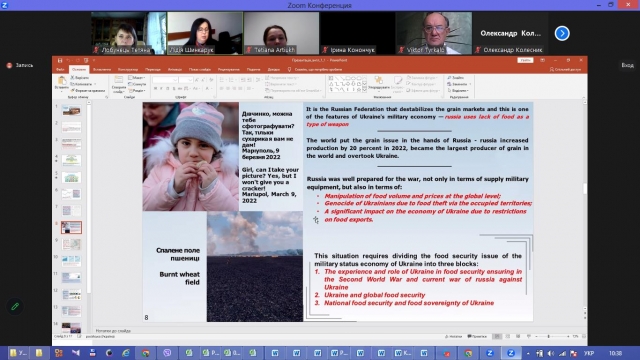The width and height of the screenshot is (640, 360).
Task: Toggle italic formatting in font group
Action: (x=161, y=89)
